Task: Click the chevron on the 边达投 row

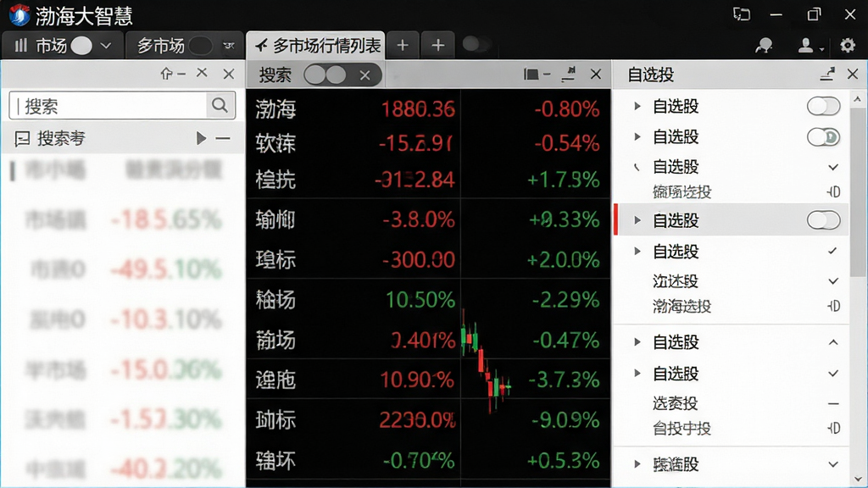Action: 833,281
